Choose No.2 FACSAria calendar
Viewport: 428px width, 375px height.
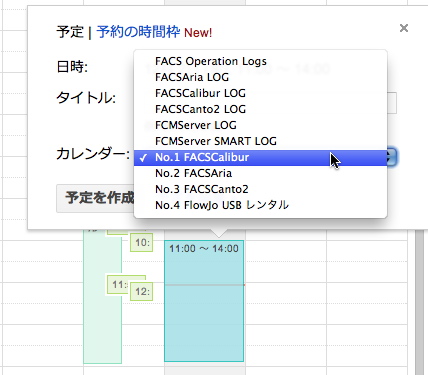(x=260, y=173)
